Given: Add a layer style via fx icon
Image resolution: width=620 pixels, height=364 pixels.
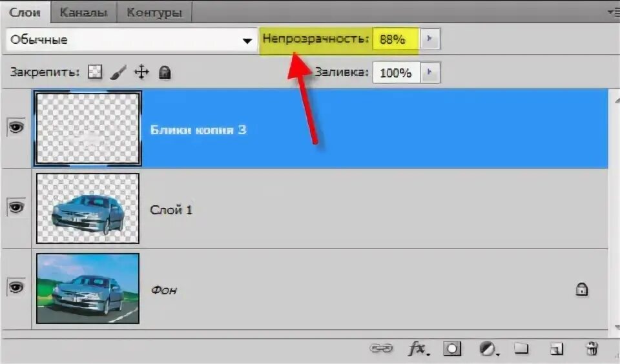Looking at the screenshot, I should (x=418, y=349).
